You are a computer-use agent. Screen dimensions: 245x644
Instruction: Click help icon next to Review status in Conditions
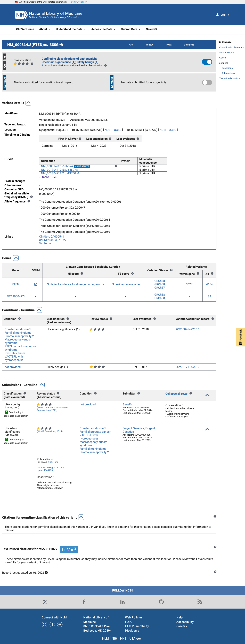tap(111, 319)
